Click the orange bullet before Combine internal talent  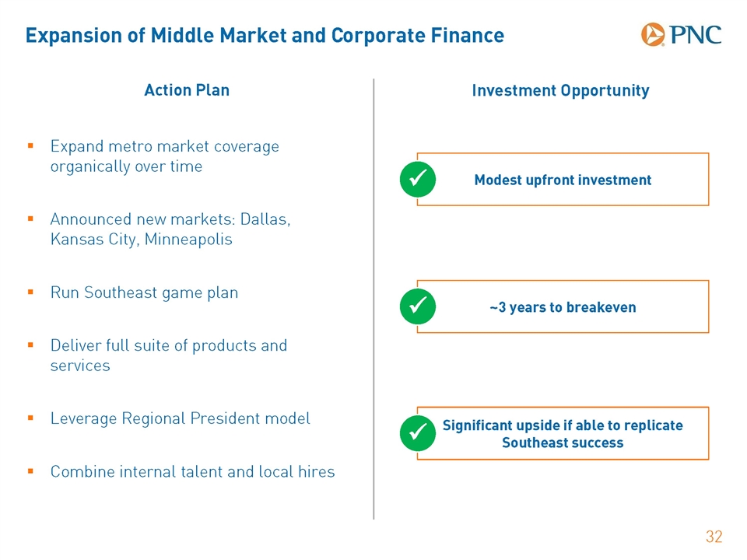(30, 471)
